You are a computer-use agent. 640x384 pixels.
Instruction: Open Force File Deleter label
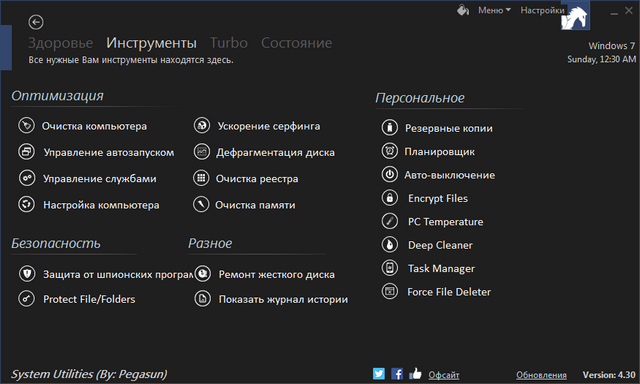tap(449, 292)
